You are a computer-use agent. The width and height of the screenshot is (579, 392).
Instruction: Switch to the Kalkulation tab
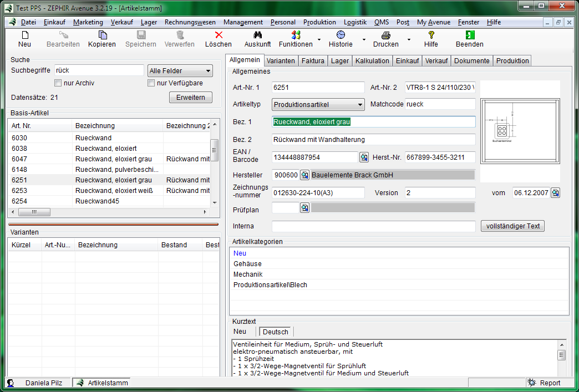[373, 61]
